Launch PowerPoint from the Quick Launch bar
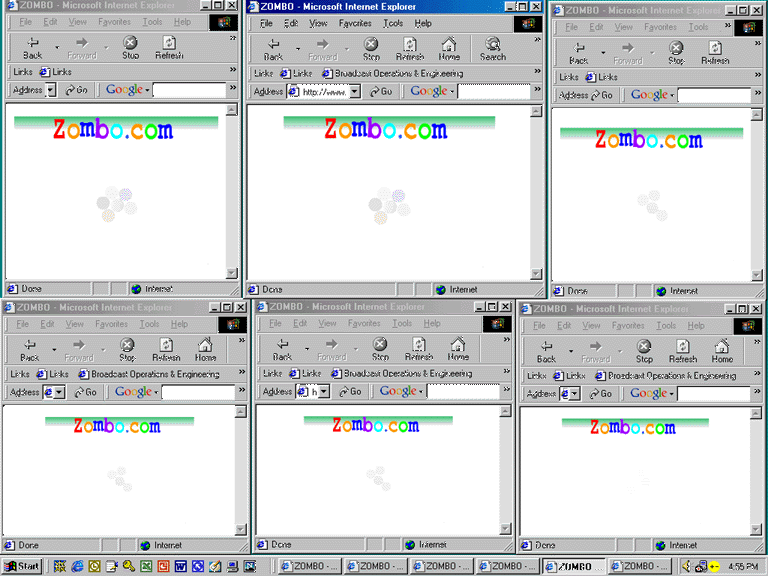The height and width of the screenshot is (576, 768). pos(163,566)
